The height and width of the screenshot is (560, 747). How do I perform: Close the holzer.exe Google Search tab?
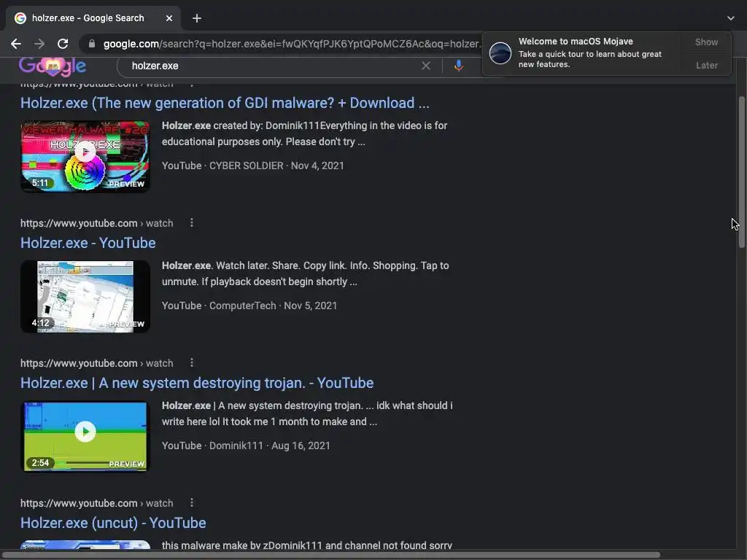click(x=169, y=18)
